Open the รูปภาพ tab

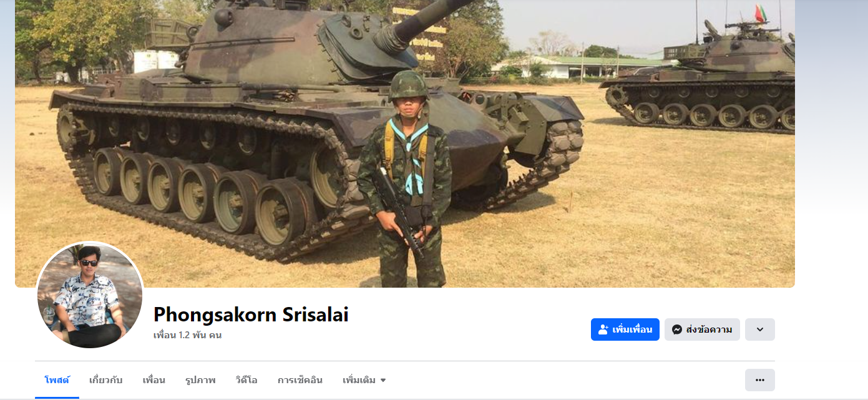coord(200,380)
